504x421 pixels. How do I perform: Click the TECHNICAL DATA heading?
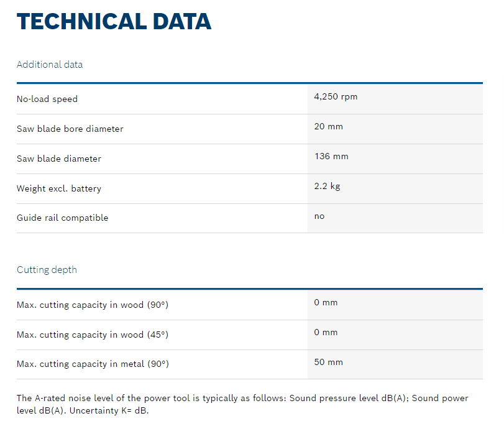[114, 22]
